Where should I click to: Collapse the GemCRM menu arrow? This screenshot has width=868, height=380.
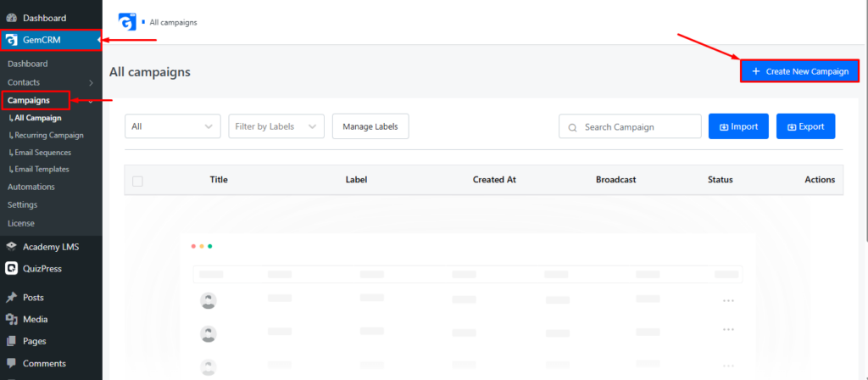click(x=99, y=40)
